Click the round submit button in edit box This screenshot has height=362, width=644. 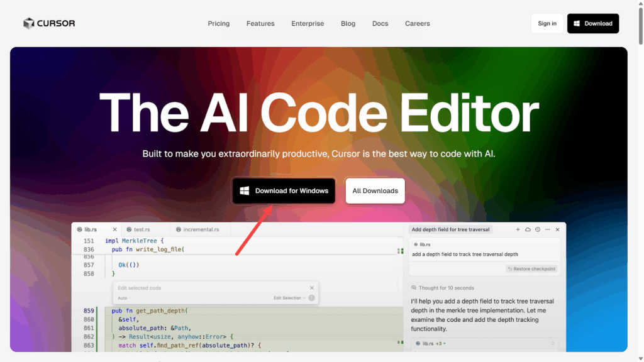312,298
